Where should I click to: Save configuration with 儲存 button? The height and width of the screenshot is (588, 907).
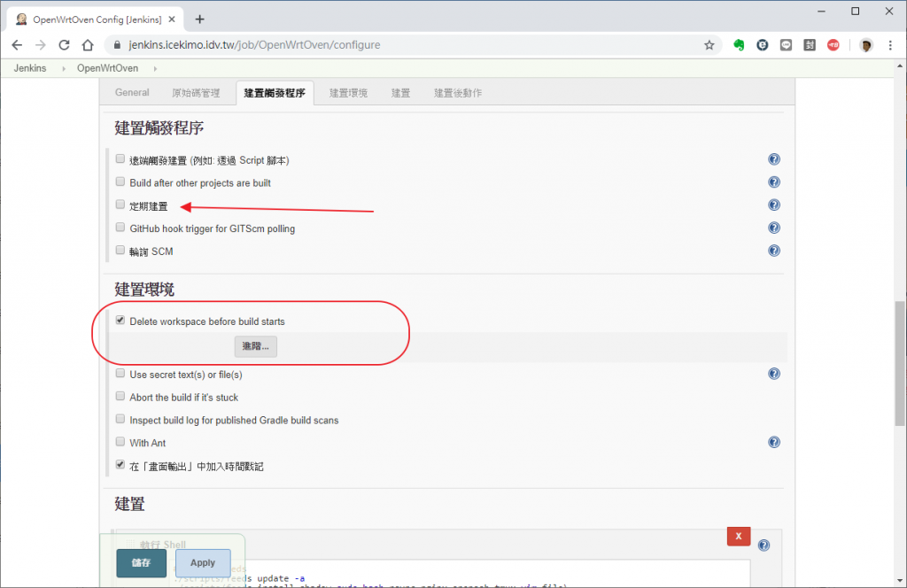click(141, 563)
